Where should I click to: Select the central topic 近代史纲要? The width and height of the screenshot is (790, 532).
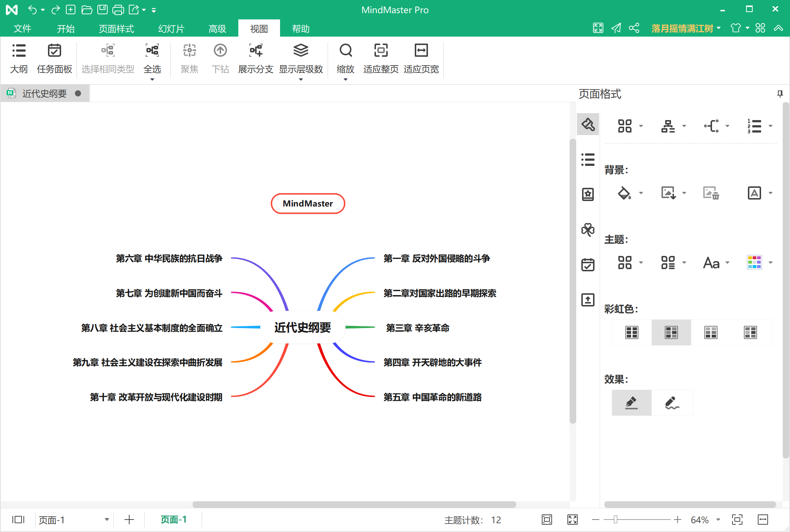point(303,327)
